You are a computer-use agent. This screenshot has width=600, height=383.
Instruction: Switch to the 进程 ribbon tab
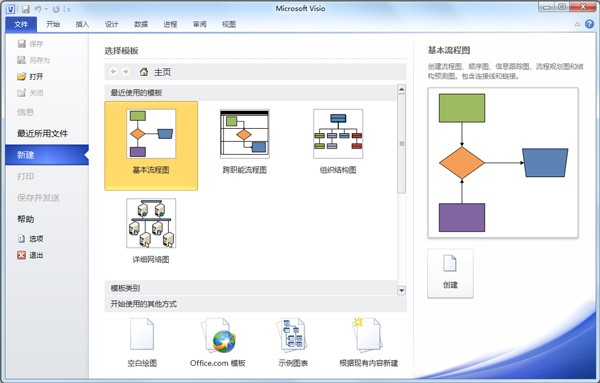[170, 24]
